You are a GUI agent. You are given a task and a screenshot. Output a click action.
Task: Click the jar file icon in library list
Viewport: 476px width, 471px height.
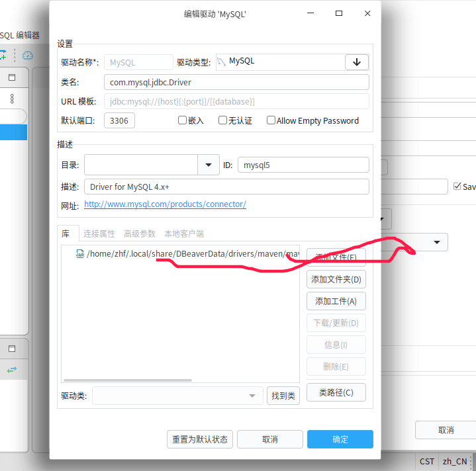[80, 253]
